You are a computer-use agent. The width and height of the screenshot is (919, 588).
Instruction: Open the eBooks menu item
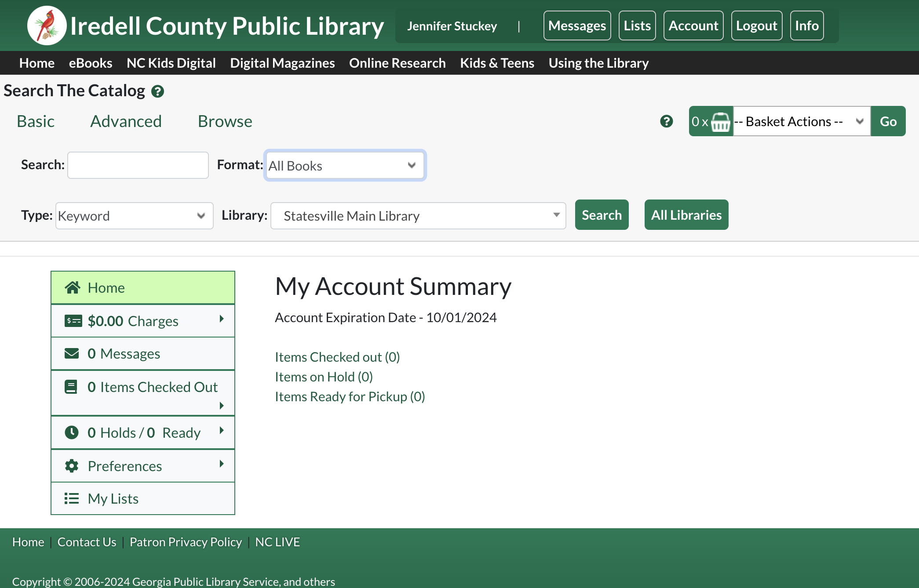pyautogui.click(x=91, y=63)
